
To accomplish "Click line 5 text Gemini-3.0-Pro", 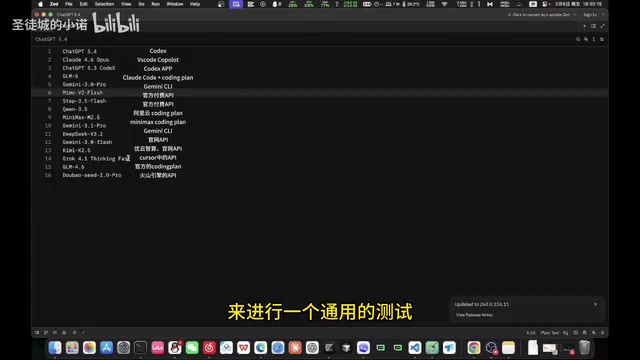I will click(84, 84).
